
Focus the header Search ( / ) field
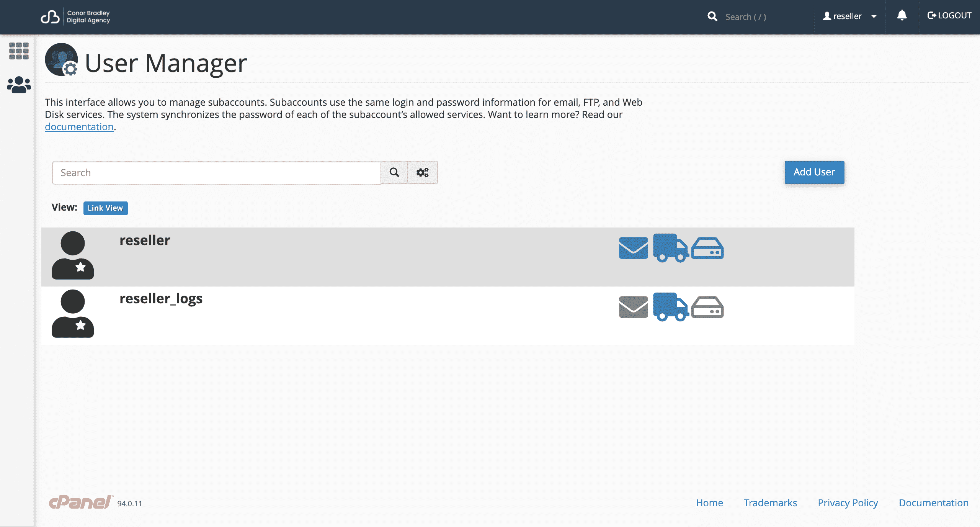tap(746, 17)
